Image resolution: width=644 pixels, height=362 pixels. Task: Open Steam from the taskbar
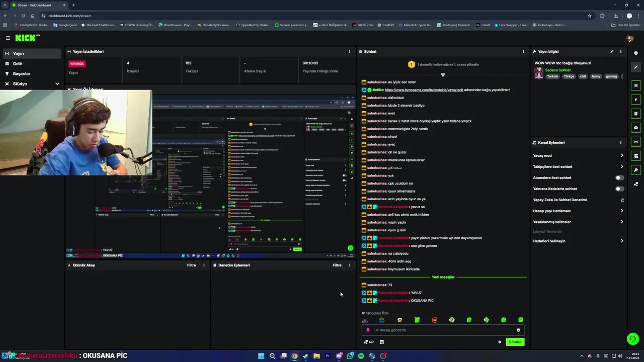point(305,356)
